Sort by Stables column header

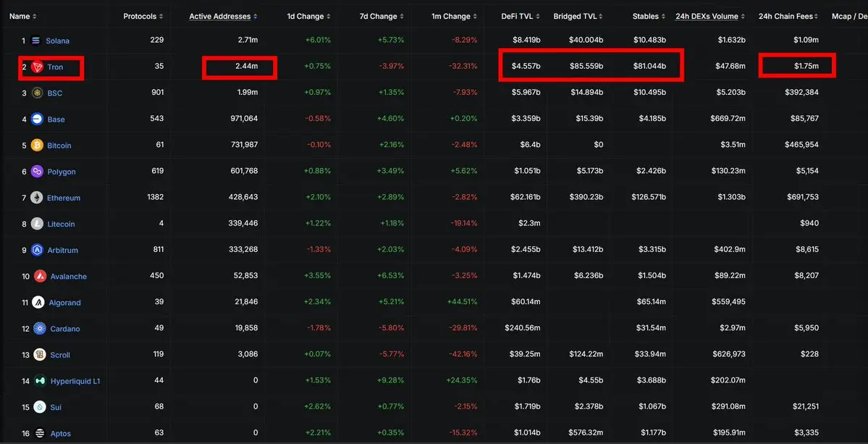(649, 17)
